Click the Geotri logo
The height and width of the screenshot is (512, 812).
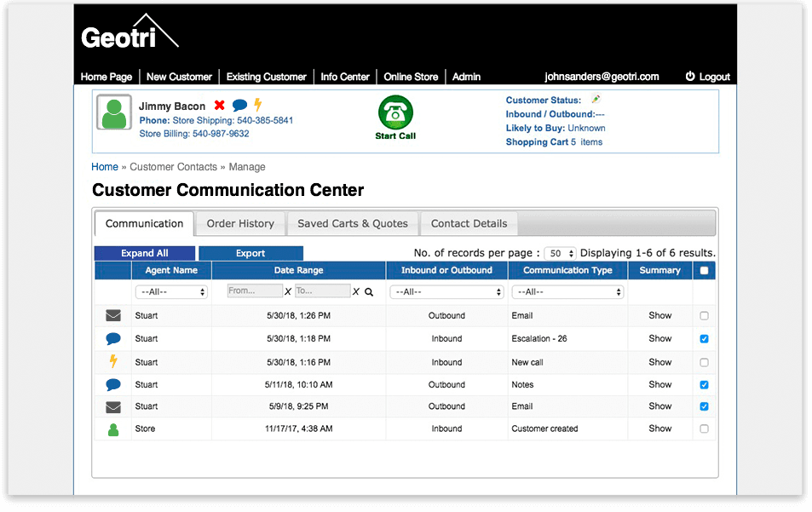click(130, 32)
